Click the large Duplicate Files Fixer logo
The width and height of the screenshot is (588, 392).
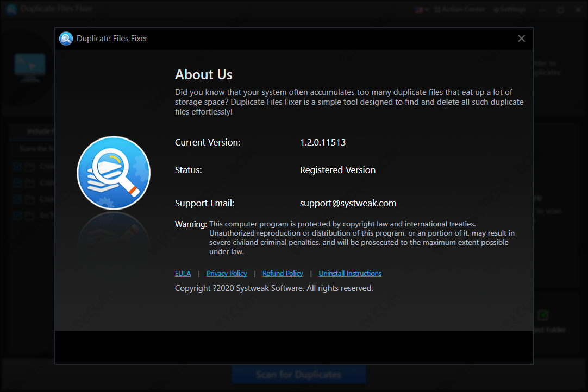click(x=114, y=173)
